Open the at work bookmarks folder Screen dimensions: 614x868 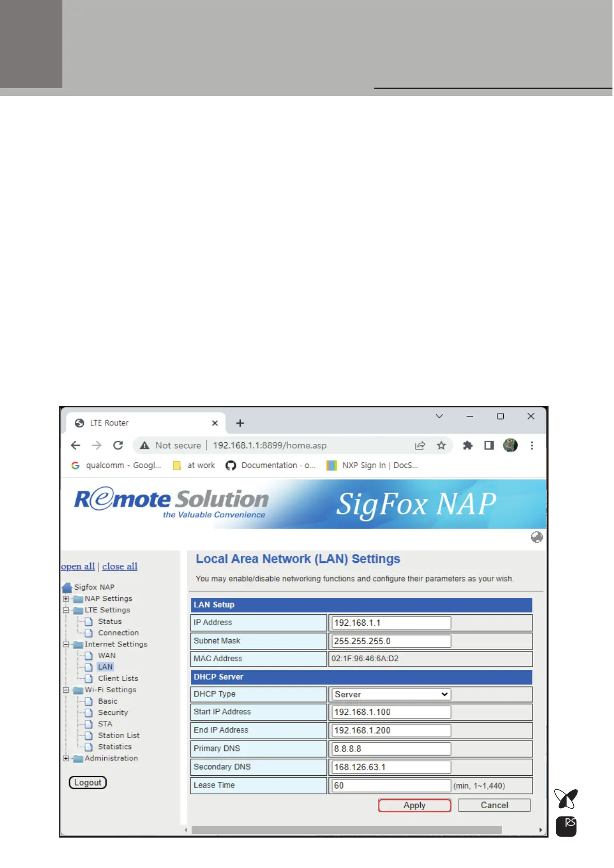tap(194, 465)
